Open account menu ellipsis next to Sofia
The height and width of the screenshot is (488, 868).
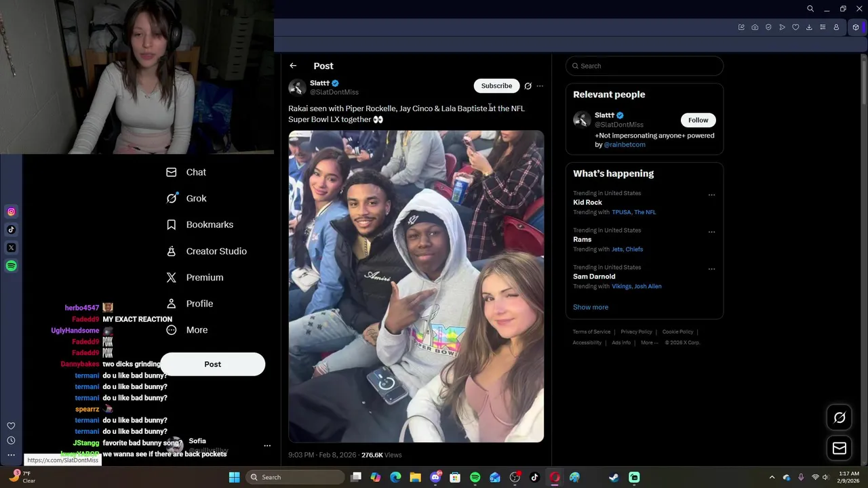click(267, 446)
